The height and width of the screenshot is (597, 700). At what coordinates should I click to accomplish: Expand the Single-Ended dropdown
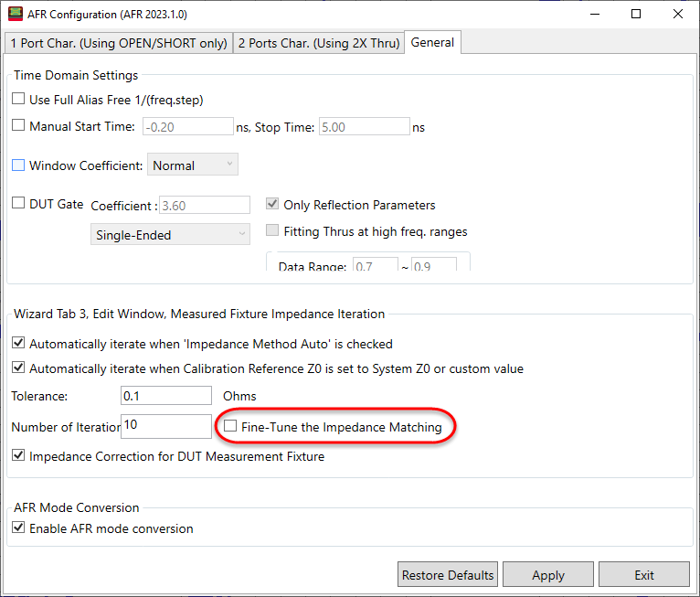point(171,234)
